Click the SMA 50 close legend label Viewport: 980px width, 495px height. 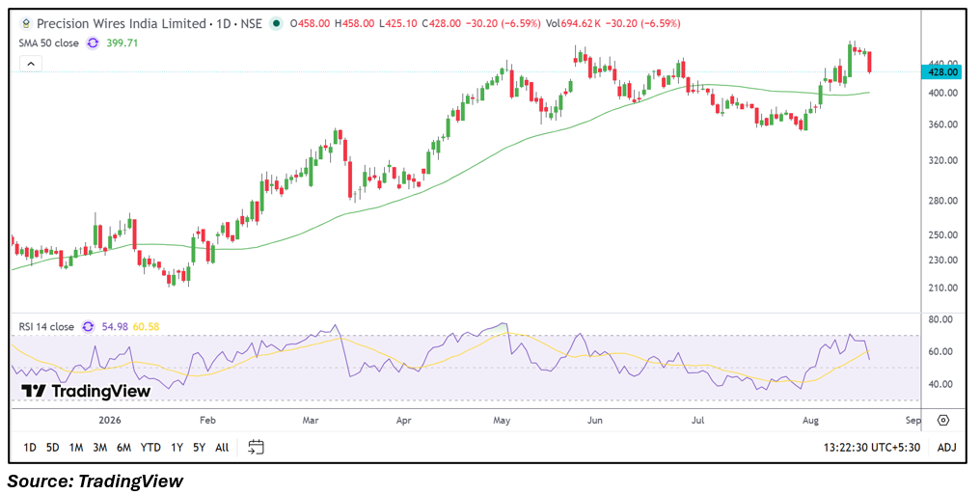tap(49, 43)
